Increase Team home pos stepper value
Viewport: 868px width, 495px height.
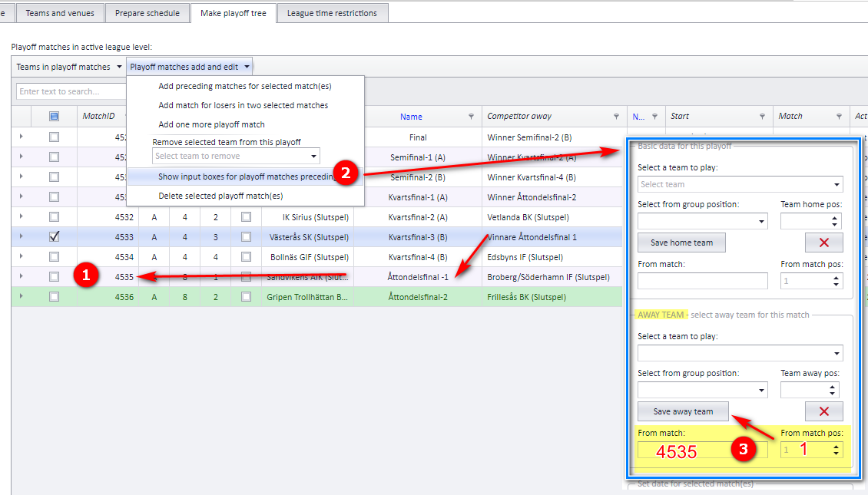[834, 219]
